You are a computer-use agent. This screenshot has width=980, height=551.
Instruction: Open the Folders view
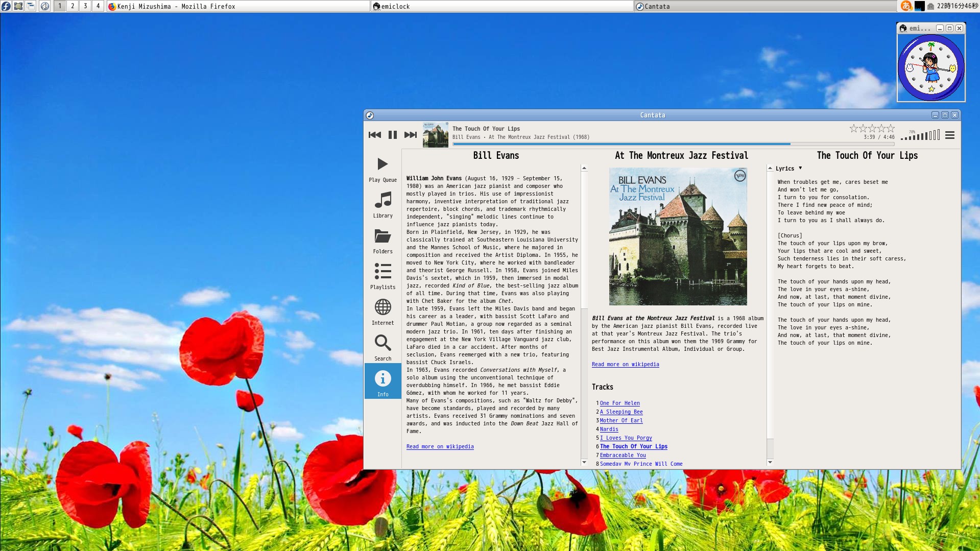coord(383,241)
